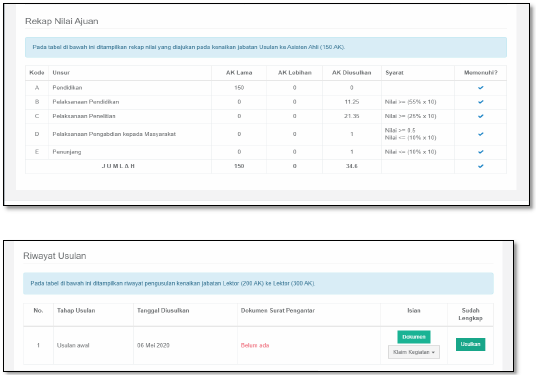Click the checkmark icon in Pendidikan row

click(x=481, y=88)
